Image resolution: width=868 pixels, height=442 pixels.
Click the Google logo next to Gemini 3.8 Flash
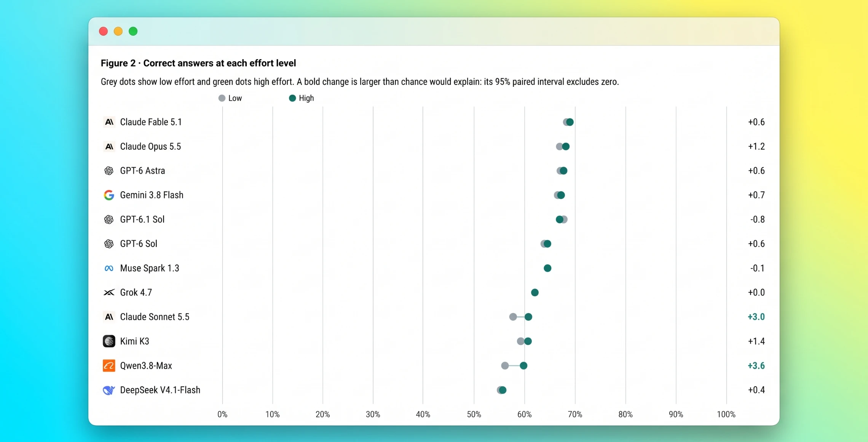point(109,195)
